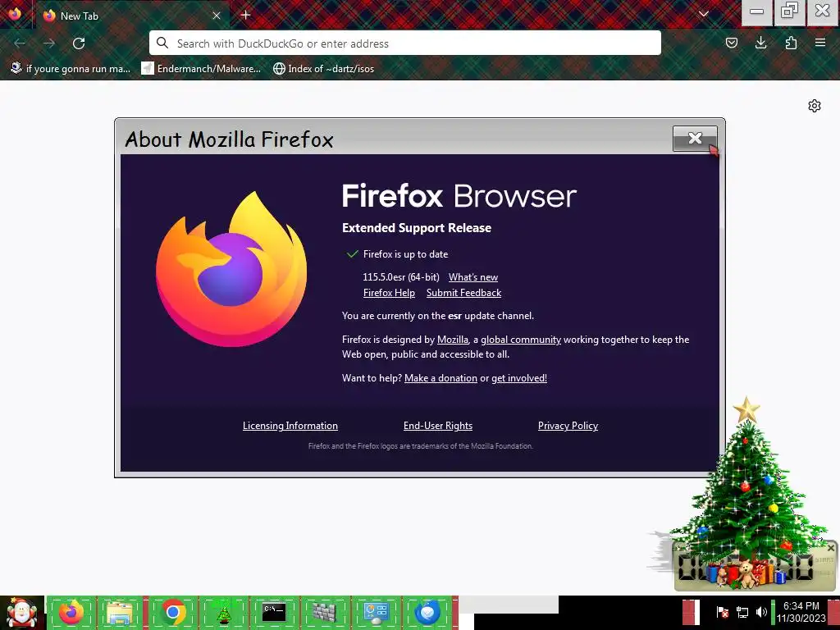Screen dimensions: 840x630
Task: Click the Firefox logo in the About dialog
Action: (231, 269)
